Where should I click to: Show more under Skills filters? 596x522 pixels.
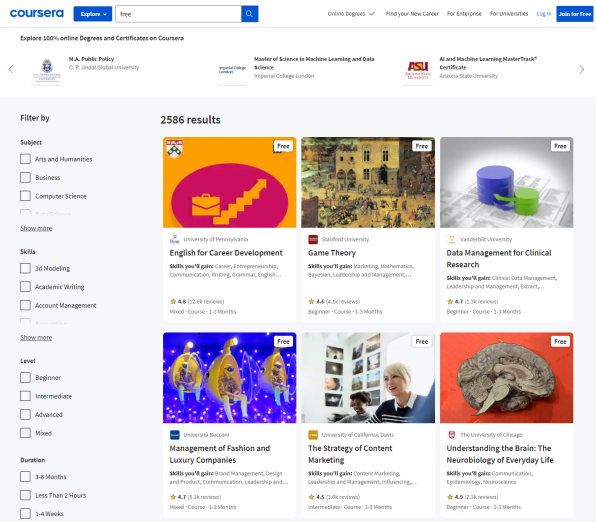click(x=36, y=338)
